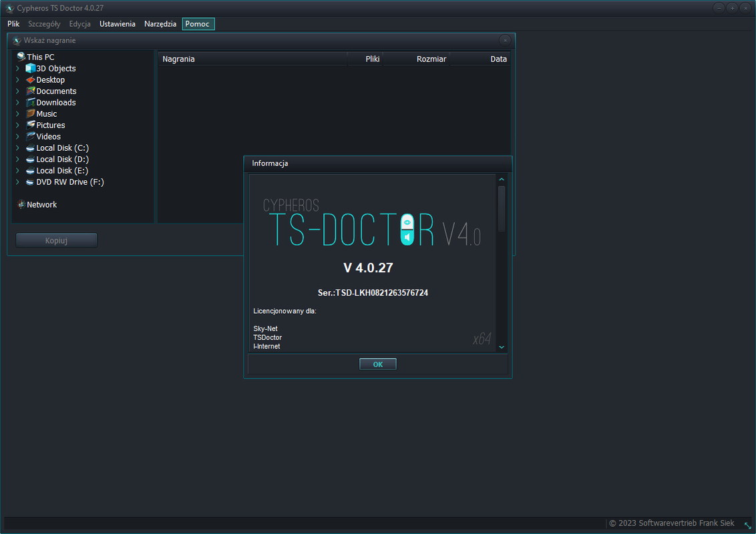Open the Narzędzia menu
The height and width of the screenshot is (534, 756).
tap(160, 24)
